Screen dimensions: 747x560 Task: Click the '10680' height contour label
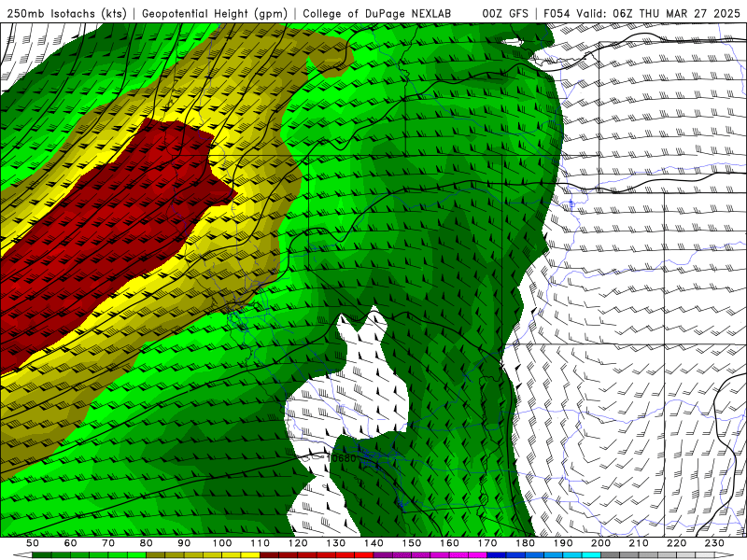pyautogui.click(x=342, y=458)
